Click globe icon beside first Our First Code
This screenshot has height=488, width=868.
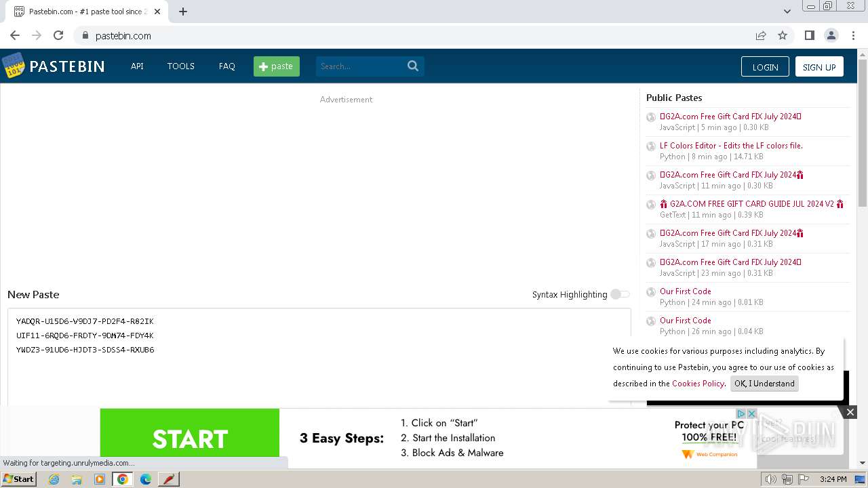pos(651,292)
